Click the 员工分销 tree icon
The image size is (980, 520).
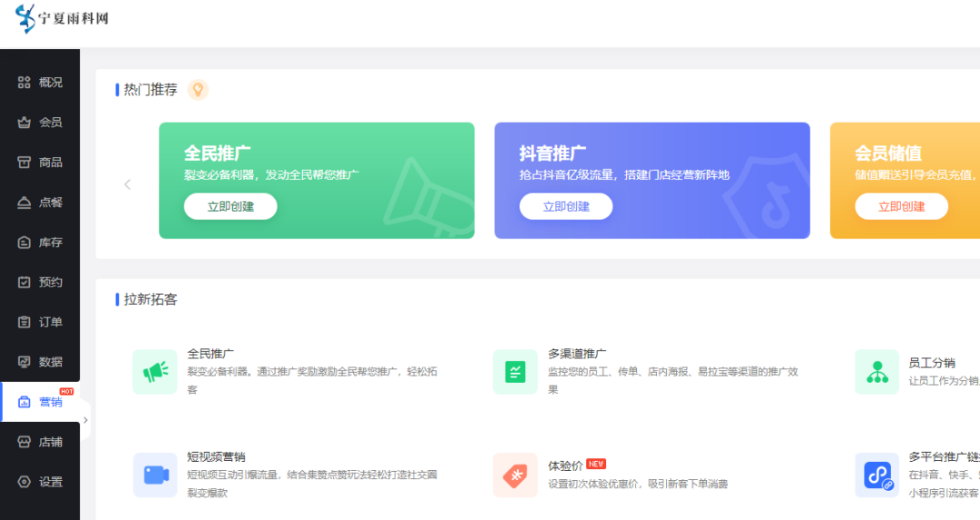pyautogui.click(x=877, y=372)
